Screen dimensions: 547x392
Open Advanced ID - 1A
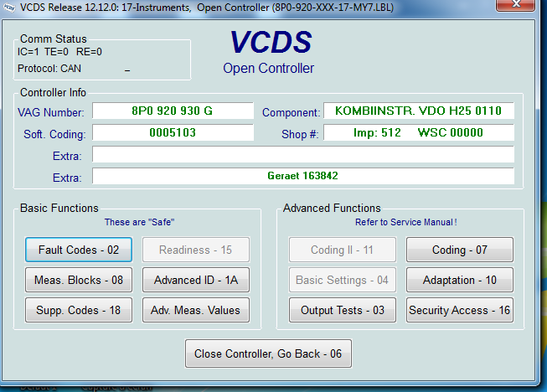click(196, 280)
